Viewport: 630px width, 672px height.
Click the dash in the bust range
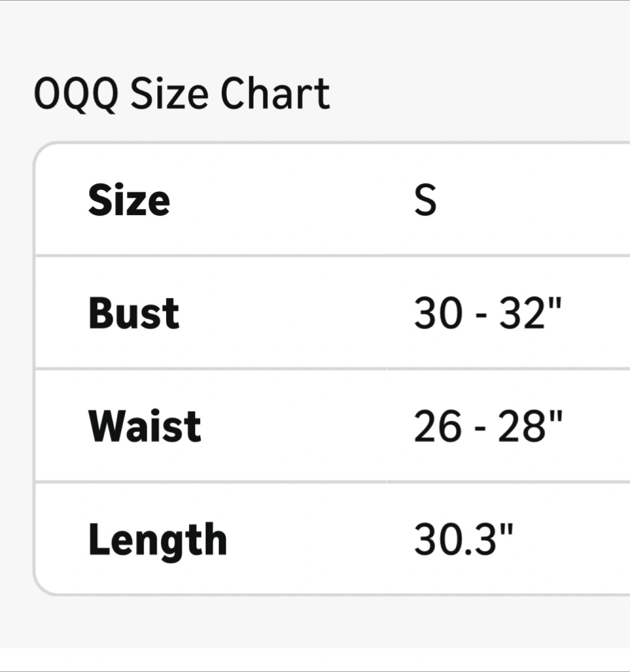480,316
